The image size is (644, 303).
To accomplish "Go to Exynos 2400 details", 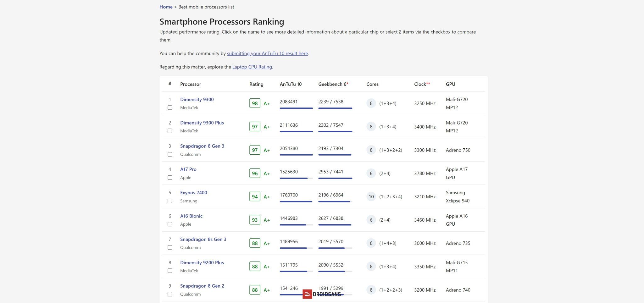I will point(193,193).
